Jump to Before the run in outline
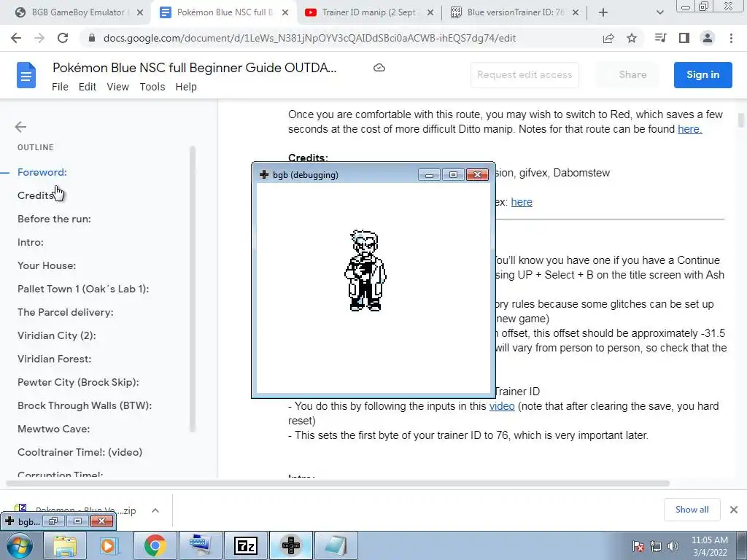Screen dimensions: 747x560 54,219
